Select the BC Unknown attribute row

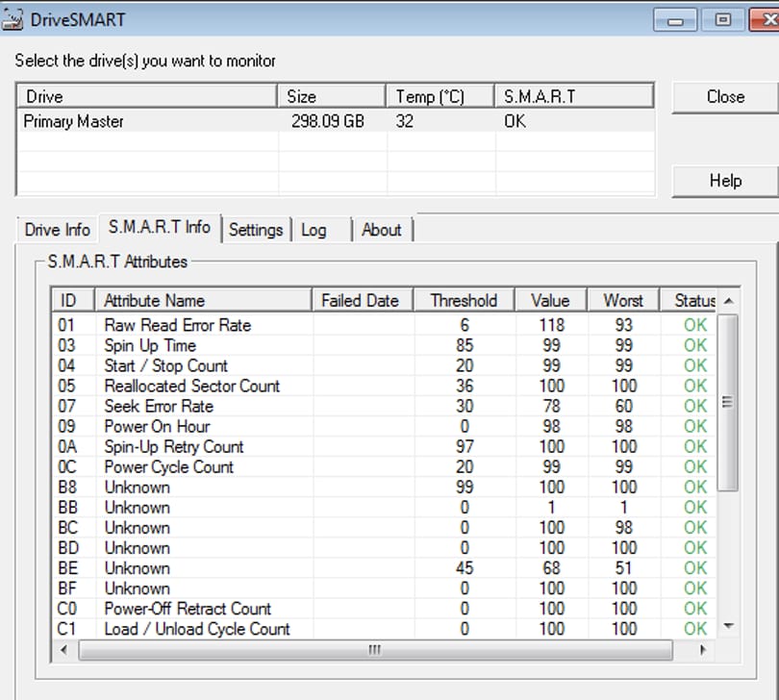coord(384,528)
